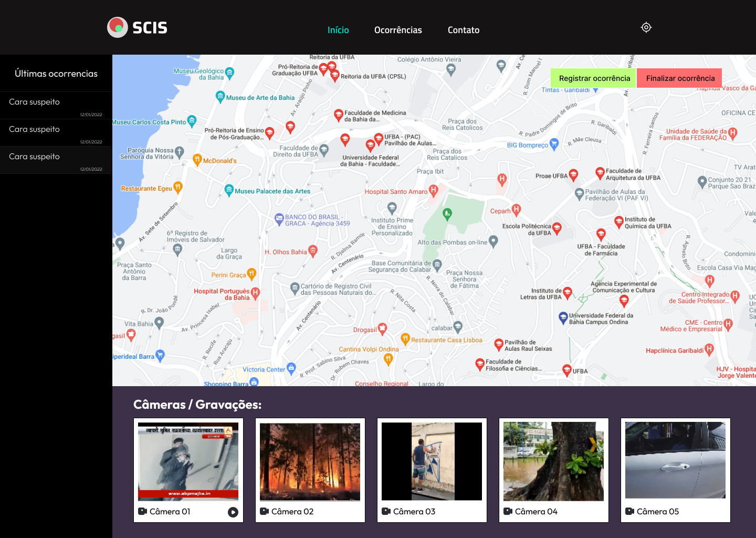Click the Vita Bahia location pin
756x538 pixels.
[x=159, y=323]
